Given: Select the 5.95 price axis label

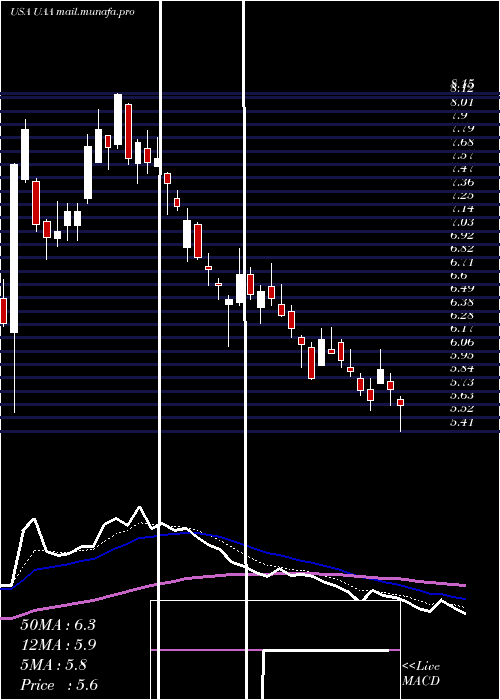Looking at the screenshot, I should pyautogui.click(x=462, y=355).
